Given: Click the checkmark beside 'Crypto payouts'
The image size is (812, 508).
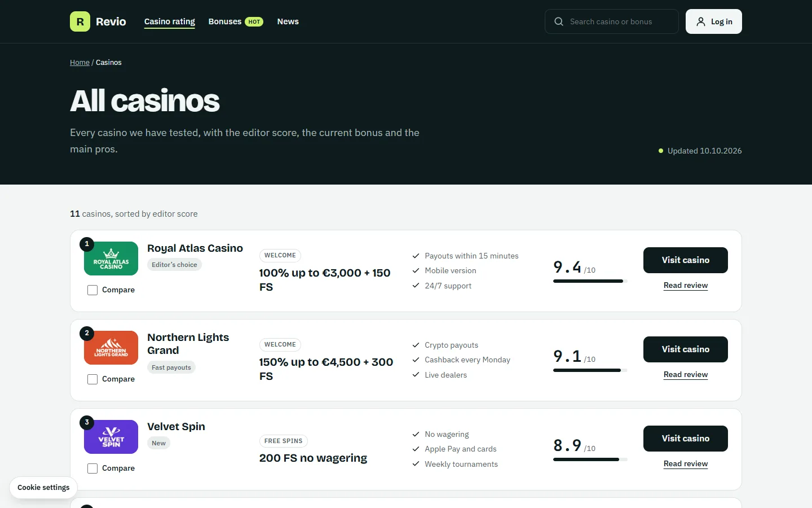Looking at the screenshot, I should pyautogui.click(x=416, y=345).
